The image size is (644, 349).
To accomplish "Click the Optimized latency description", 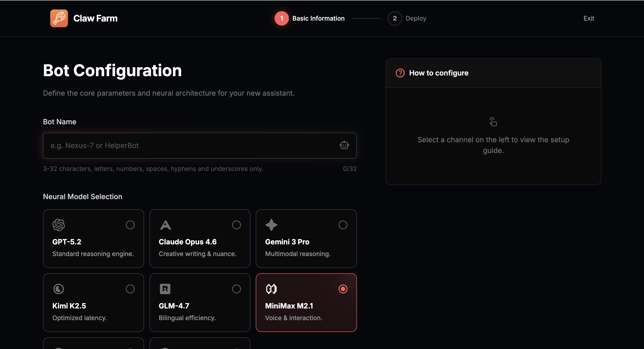I will click(79, 318).
